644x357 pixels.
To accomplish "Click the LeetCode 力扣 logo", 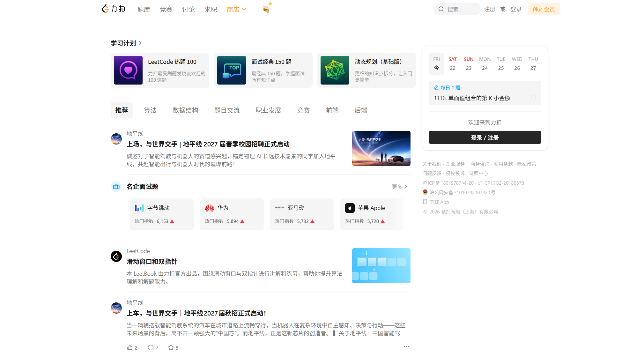I will coord(113,9).
